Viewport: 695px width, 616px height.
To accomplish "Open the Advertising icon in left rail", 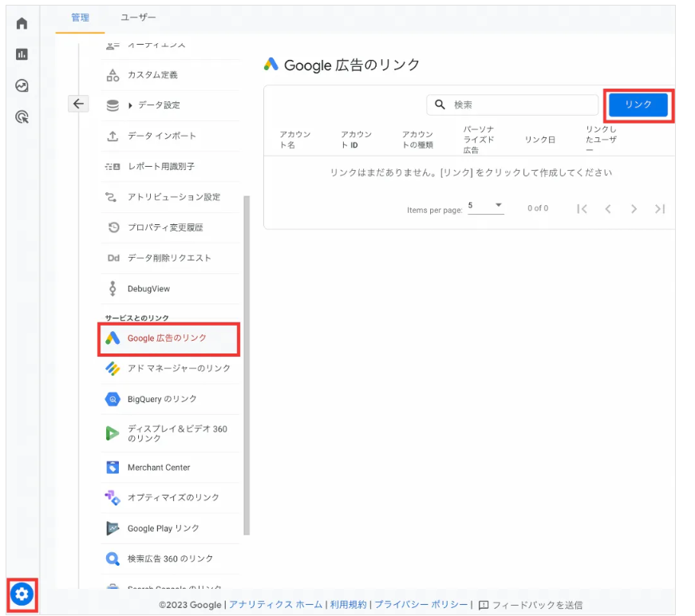I will point(22,117).
